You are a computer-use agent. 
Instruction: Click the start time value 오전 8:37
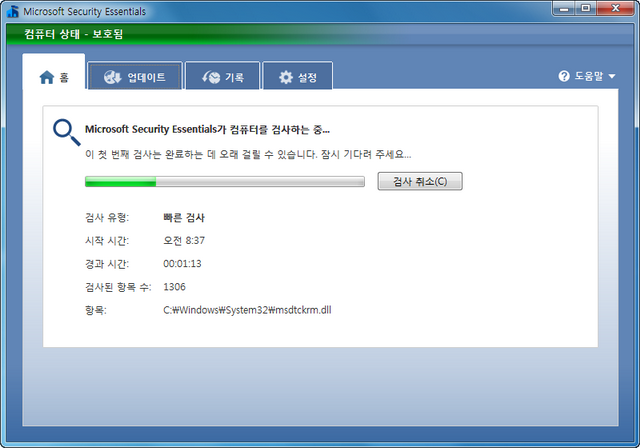184,240
